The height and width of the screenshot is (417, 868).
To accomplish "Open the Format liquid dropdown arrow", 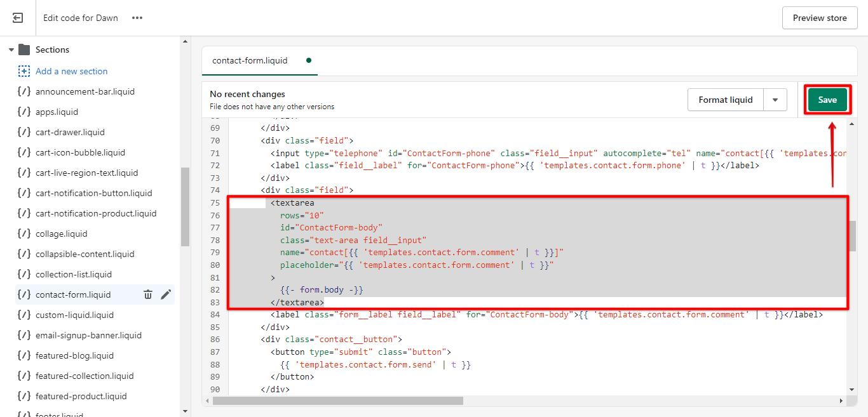I will click(x=775, y=100).
